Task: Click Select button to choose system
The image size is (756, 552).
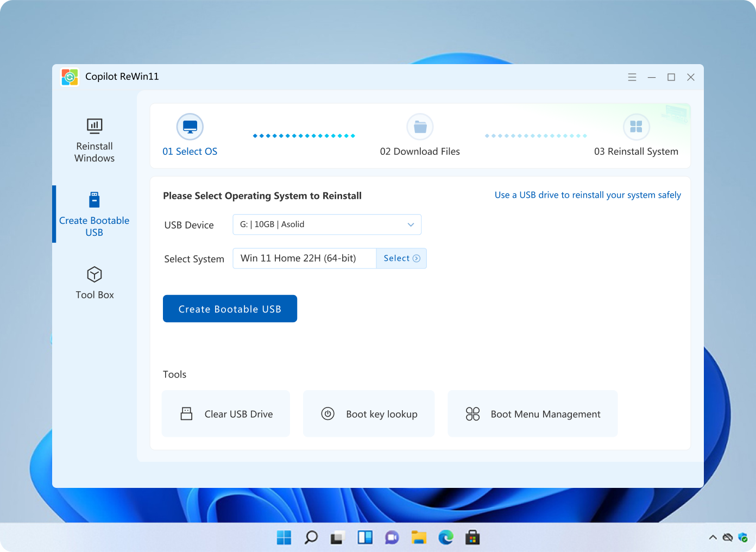Action: [x=401, y=259]
